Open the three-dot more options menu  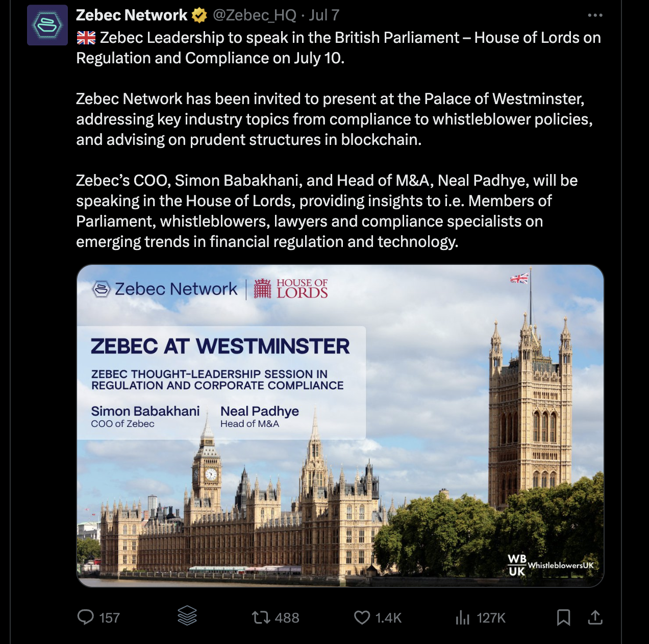pyautogui.click(x=595, y=15)
